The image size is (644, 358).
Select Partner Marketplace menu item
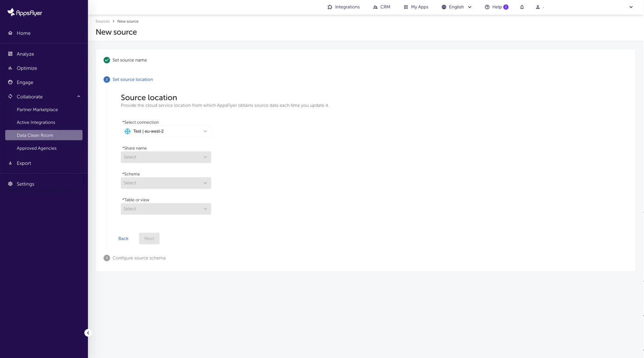click(37, 110)
